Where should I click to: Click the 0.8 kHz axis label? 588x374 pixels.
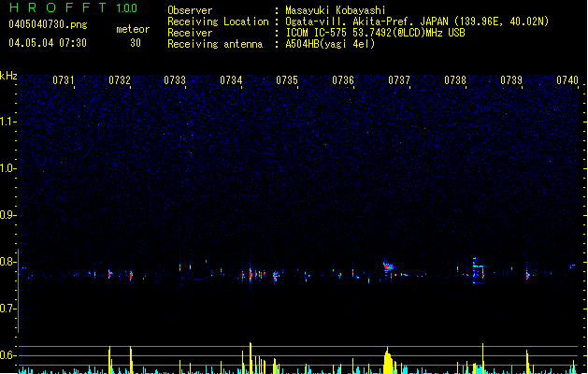tap(8, 262)
